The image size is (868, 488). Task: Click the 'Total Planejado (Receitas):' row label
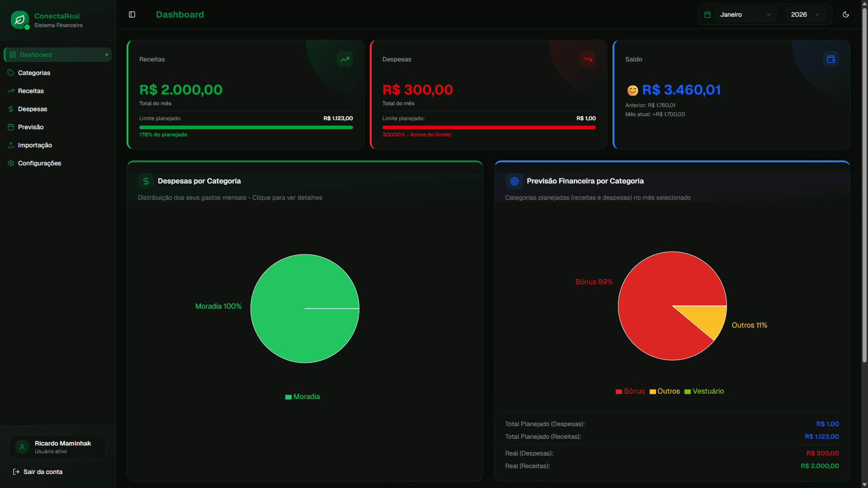(543, 436)
